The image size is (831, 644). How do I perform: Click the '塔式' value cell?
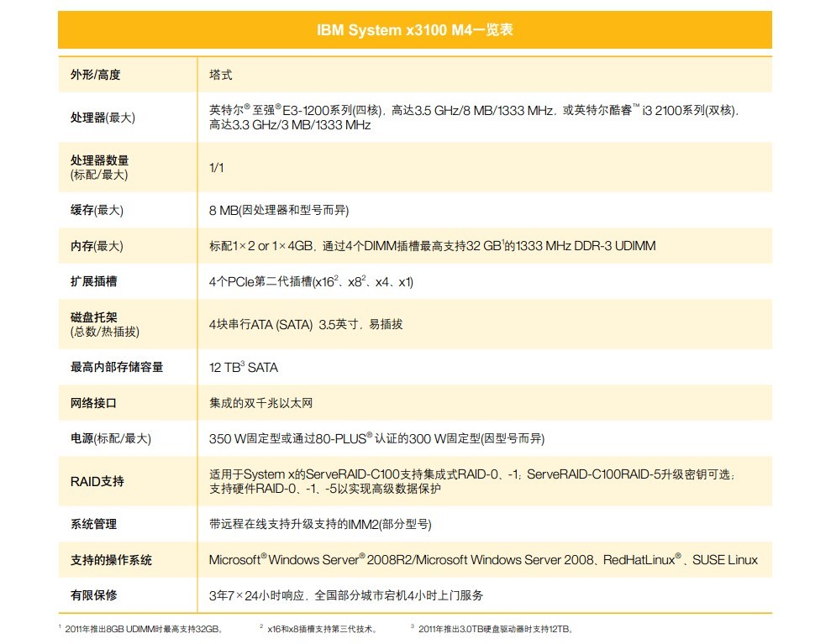click(220, 75)
